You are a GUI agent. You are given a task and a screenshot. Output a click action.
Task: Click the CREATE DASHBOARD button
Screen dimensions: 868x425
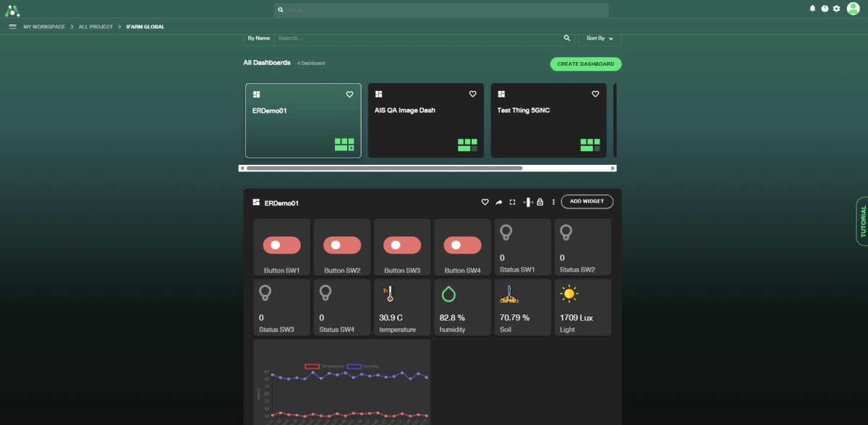coord(585,64)
